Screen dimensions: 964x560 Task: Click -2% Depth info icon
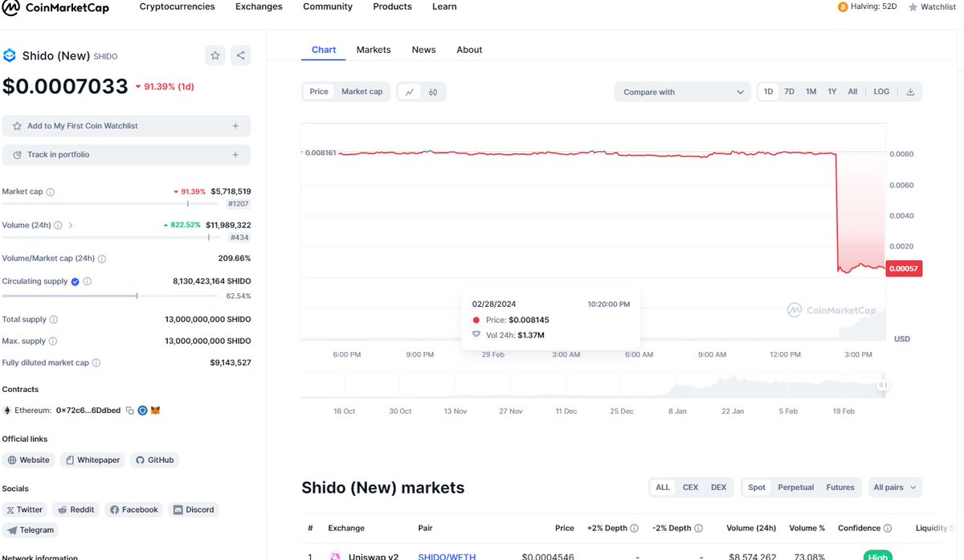[698, 529]
